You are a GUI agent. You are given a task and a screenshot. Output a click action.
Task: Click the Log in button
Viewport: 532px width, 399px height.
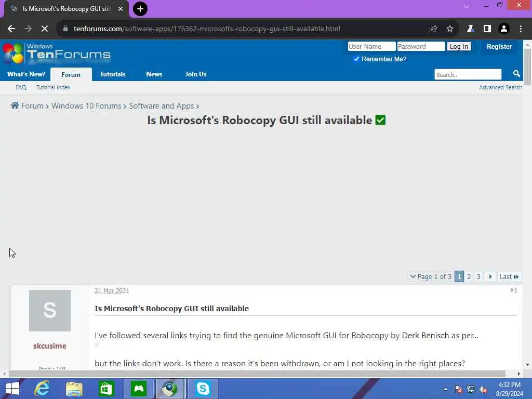[x=459, y=46]
